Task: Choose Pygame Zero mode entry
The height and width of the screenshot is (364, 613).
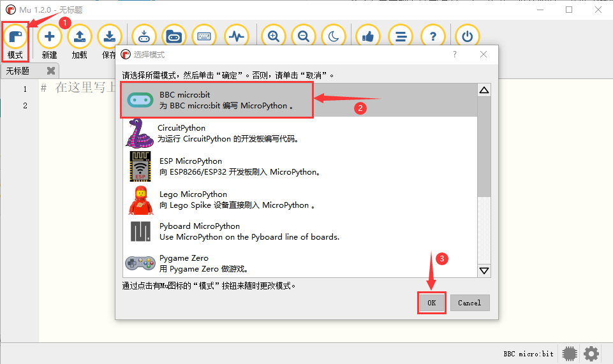Action: coord(300,263)
